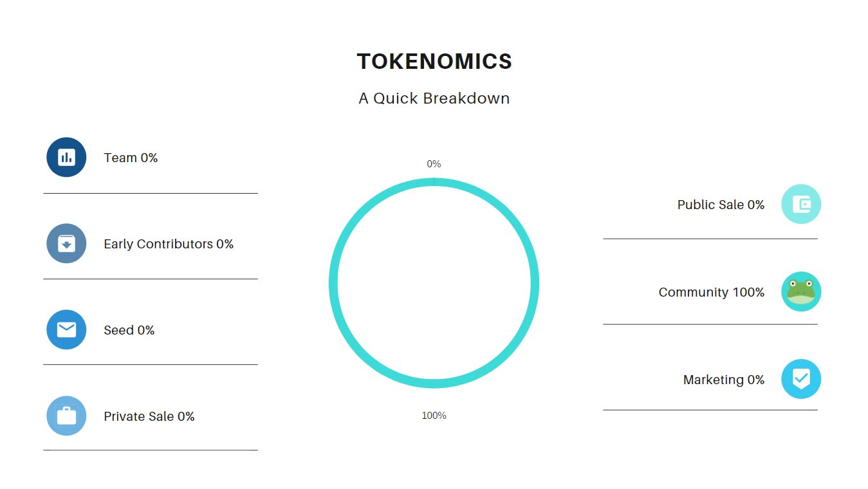This screenshot has height=489, width=868.
Task: Click the Public Sale wallet icon
Action: (801, 204)
